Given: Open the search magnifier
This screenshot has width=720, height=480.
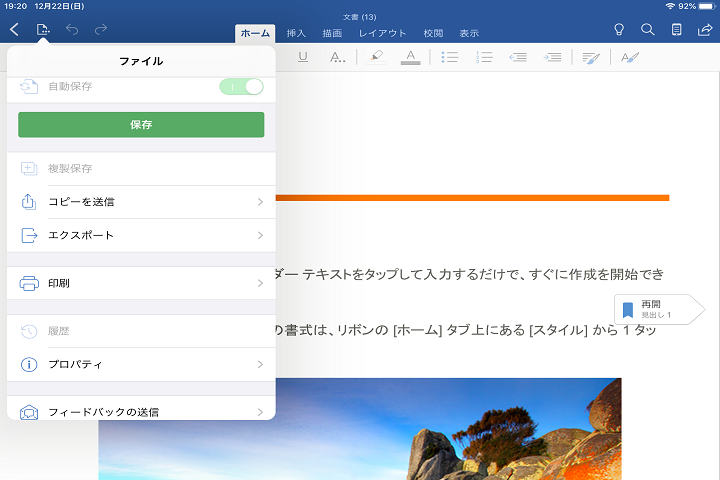Looking at the screenshot, I should point(647,29).
